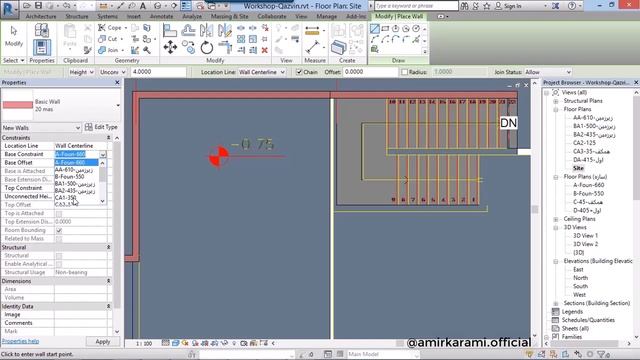
Task: Open the Manage ribbon tab
Action: click(327, 16)
